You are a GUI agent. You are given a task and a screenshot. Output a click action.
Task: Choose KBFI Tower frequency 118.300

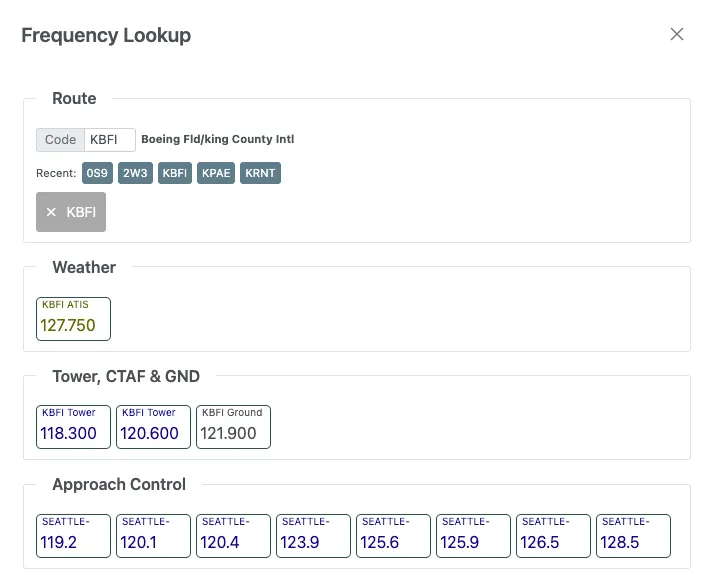click(73, 426)
